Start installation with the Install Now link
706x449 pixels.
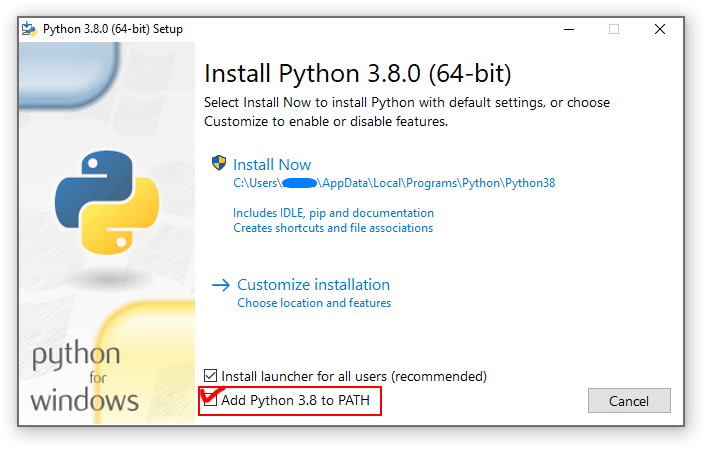tap(272, 165)
